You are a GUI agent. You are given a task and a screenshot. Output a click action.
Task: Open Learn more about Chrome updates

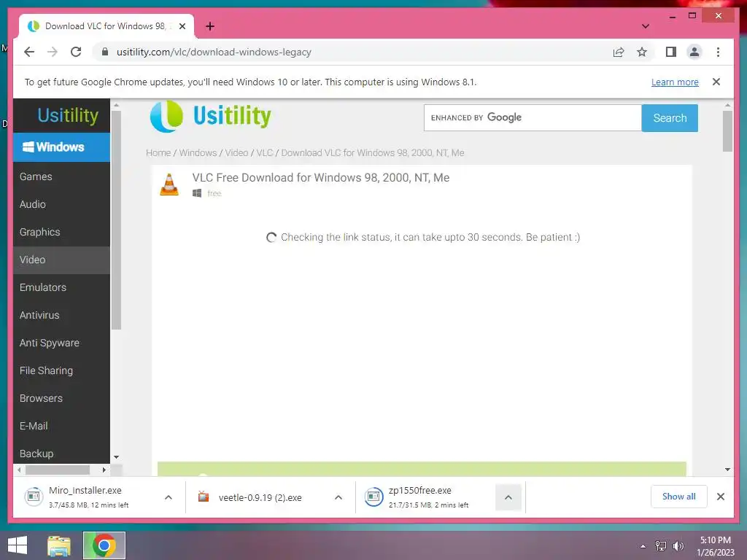675,82
